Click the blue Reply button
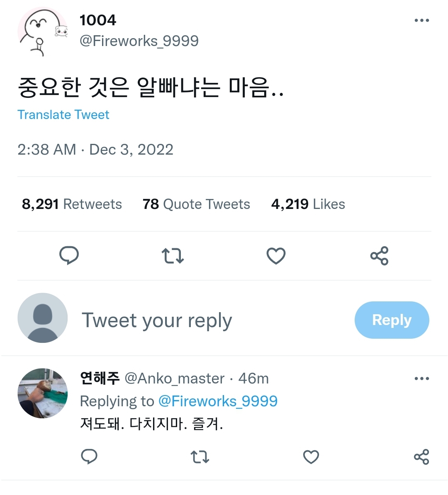 (x=392, y=320)
